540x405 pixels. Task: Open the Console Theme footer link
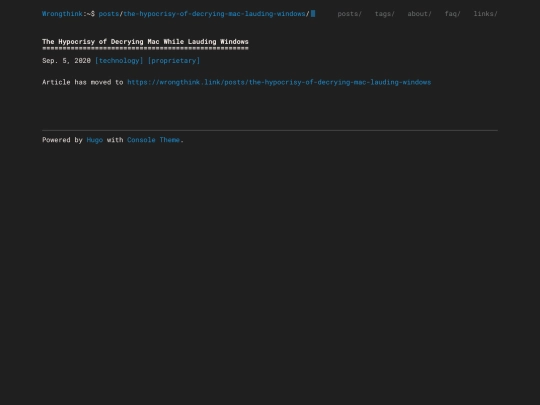pos(153,140)
